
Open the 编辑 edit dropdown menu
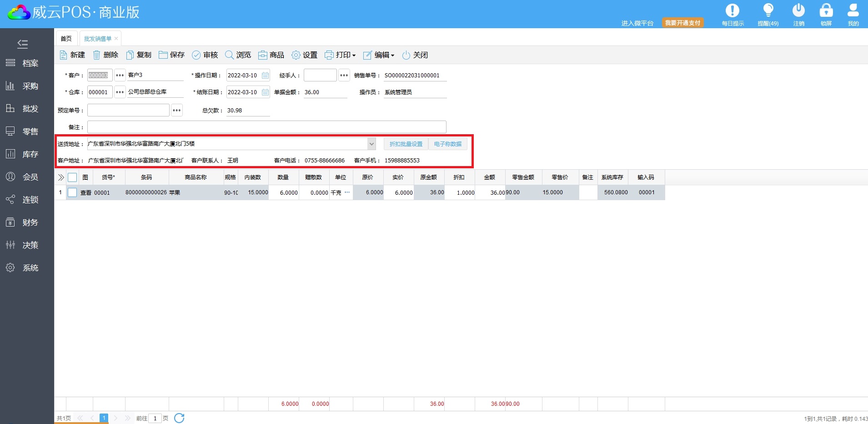(379, 55)
